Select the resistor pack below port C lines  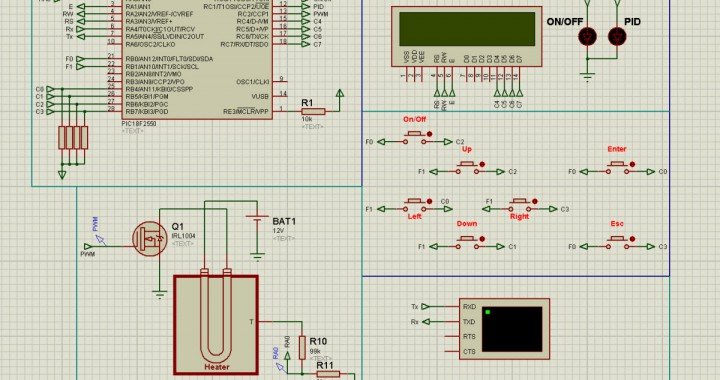(73, 138)
